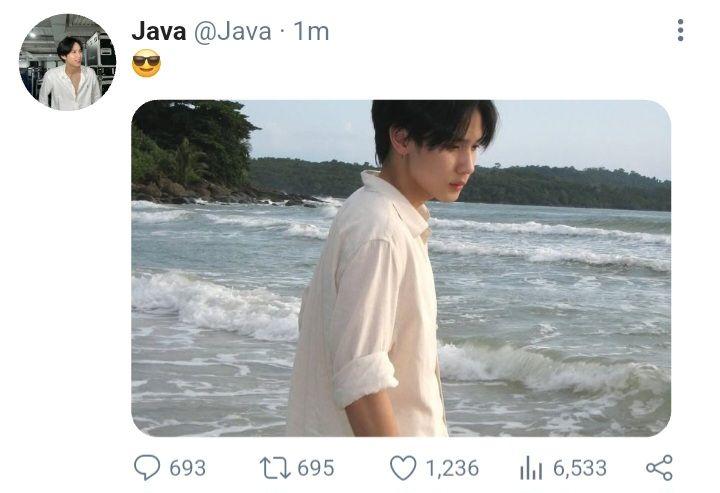Open Java's round profile avatar
This screenshot has height=493, width=720.
[x=68, y=62]
